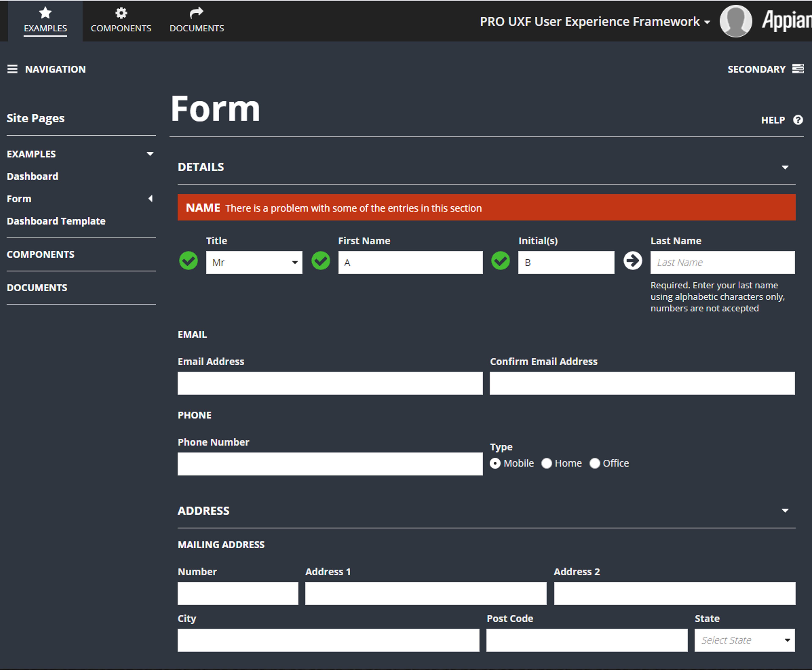Select the Office phone type

click(595, 463)
